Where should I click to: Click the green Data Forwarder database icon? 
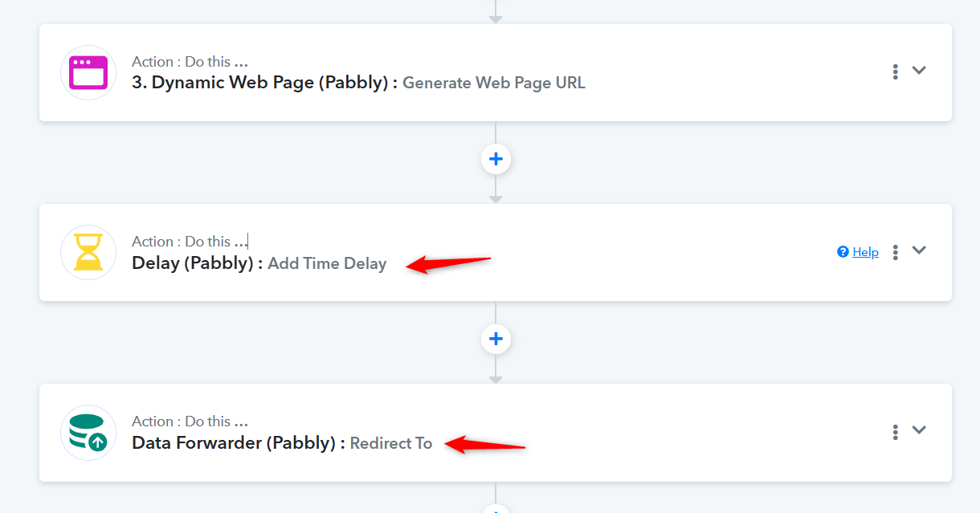[88, 432]
